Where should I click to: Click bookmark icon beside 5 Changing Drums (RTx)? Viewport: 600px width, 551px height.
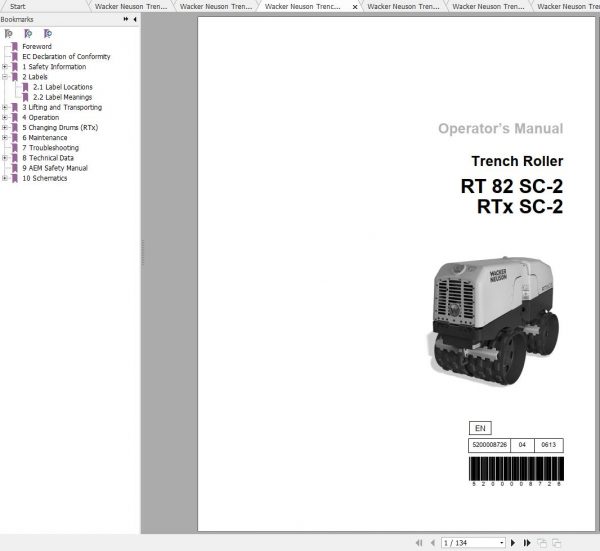15,127
